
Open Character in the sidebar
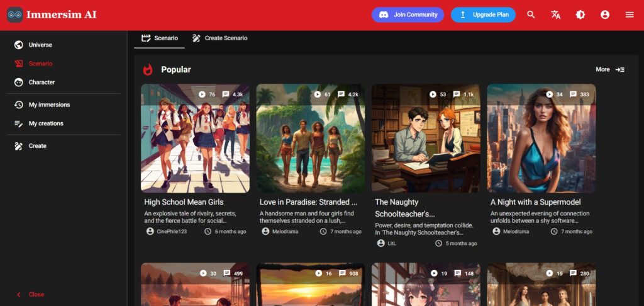[x=42, y=82]
